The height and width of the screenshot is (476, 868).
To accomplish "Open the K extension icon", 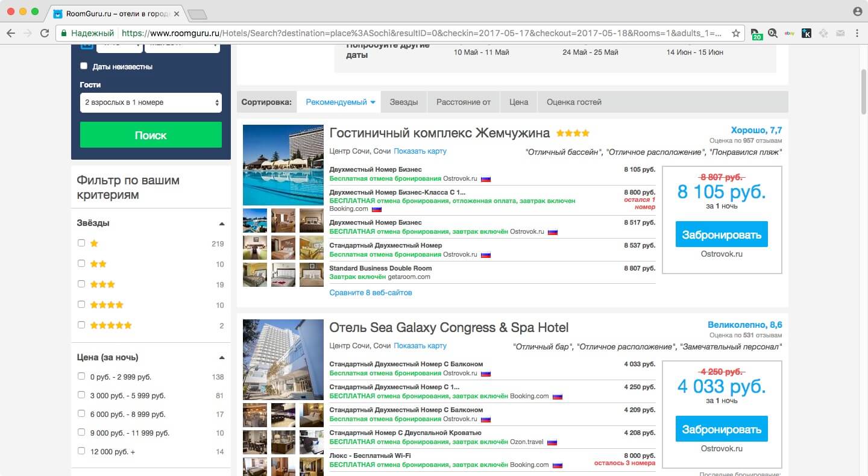I will (807, 33).
